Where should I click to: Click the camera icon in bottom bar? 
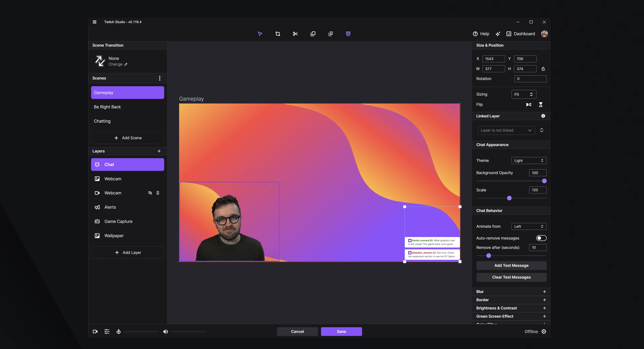[x=95, y=332]
